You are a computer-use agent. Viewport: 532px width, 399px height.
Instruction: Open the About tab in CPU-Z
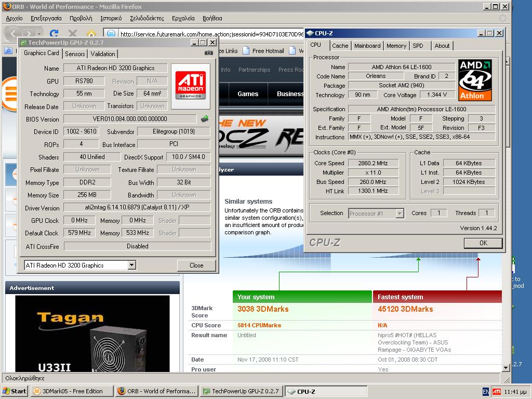pyautogui.click(x=442, y=46)
